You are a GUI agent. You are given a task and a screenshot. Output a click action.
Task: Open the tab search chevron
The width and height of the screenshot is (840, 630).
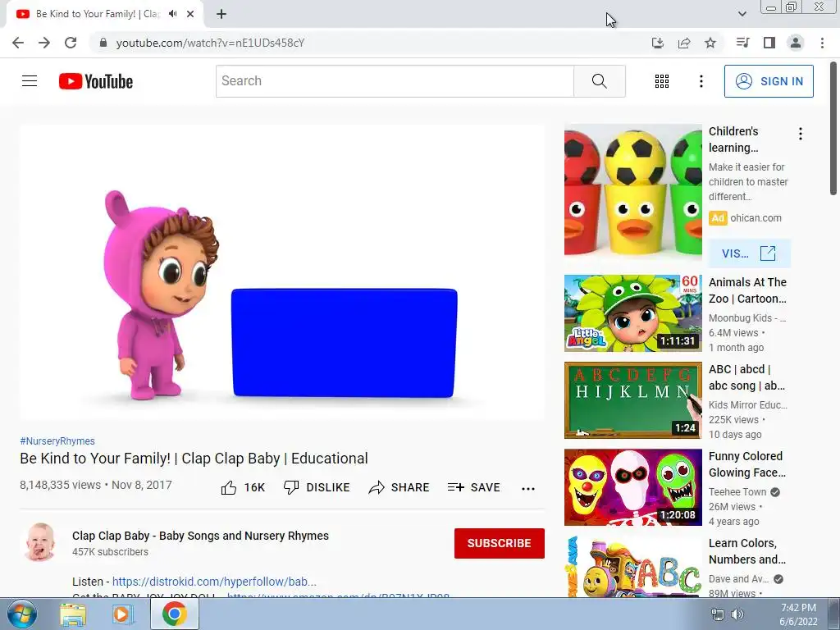tap(742, 14)
